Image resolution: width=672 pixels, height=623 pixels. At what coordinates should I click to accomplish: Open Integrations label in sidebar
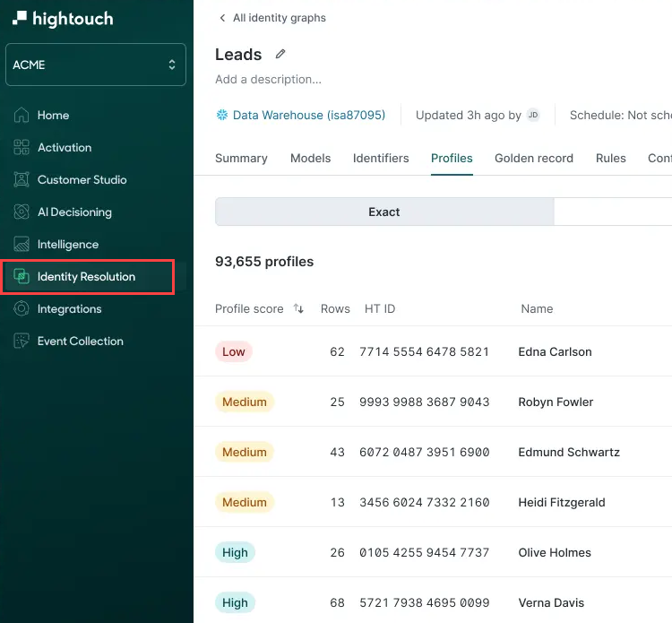click(69, 309)
